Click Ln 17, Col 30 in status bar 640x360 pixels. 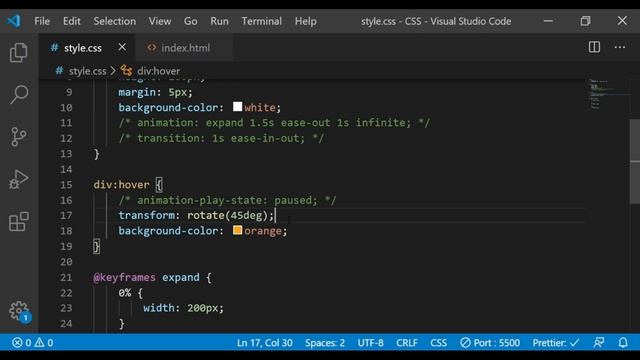click(264, 342)
